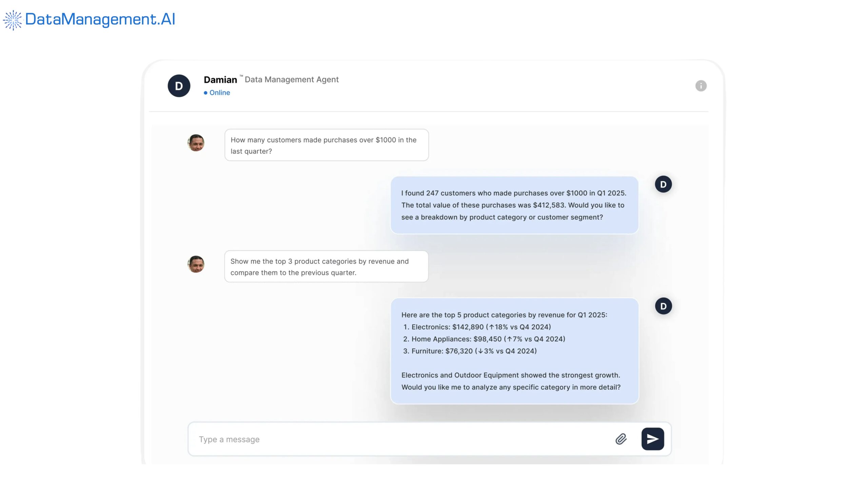Click the paperclip attachment icon
The image size is (868, 488).
pyautogui.click(x=621, y=439)
